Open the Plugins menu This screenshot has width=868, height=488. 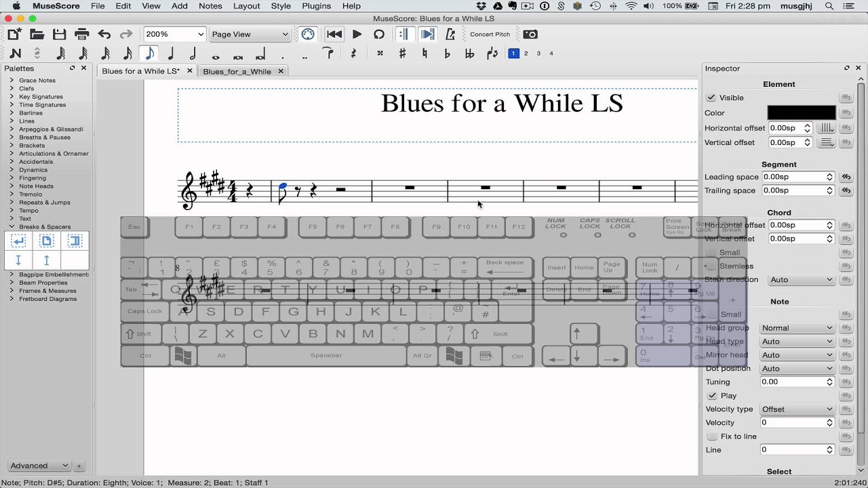click(x=316, y=6)
